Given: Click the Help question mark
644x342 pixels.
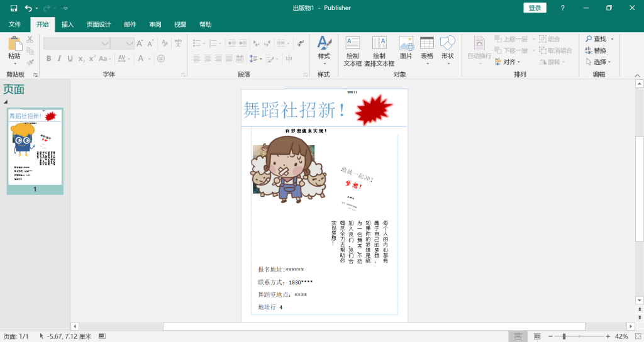Looking at the screenshot, I should [562, 8].
